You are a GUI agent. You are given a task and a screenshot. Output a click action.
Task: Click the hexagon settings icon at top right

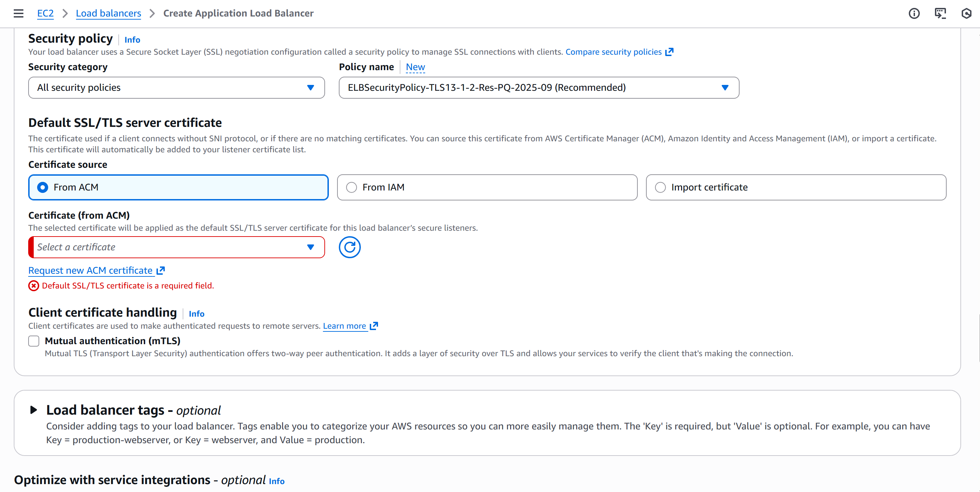pyautogui.click(x=966, y=13)
